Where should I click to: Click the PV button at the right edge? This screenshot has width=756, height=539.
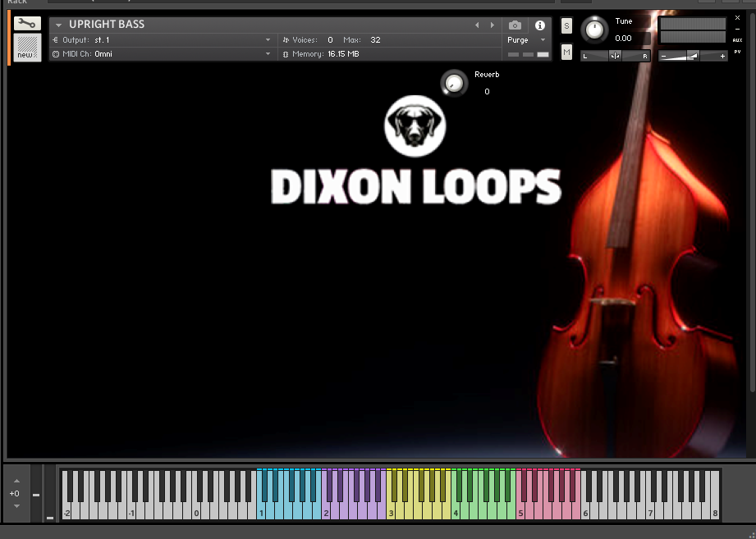tap(737, 52)
